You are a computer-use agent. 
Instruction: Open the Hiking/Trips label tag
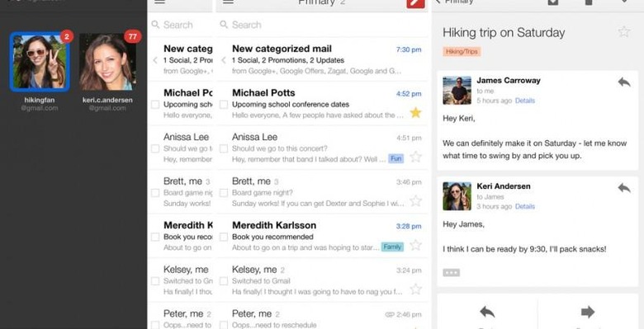coord(462,52)
